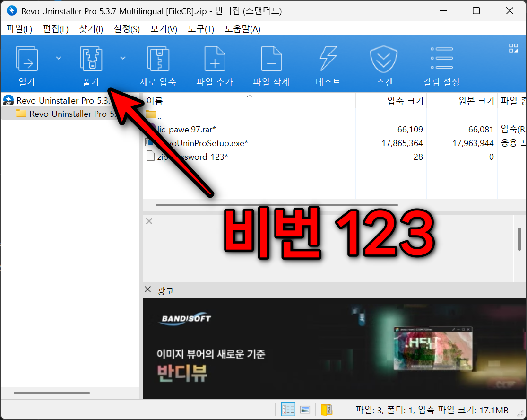Click the file list horizontal scrollbar

pyautogui.click(x=276, y=205)
